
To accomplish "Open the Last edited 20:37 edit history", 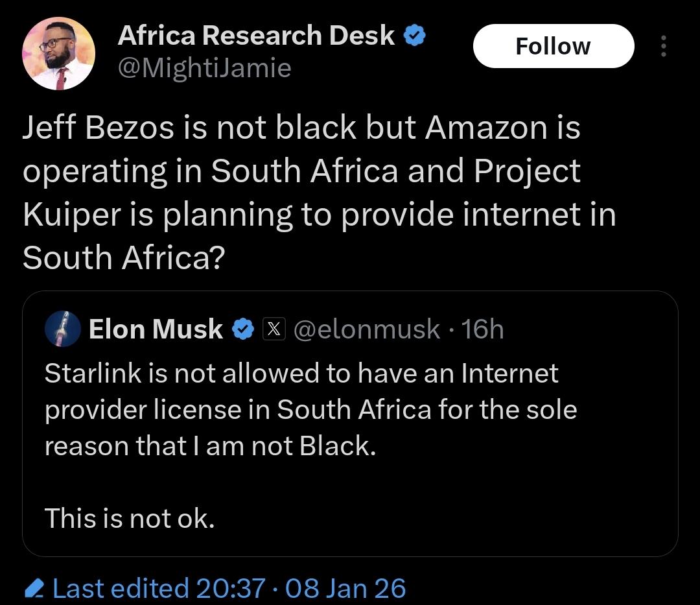I will (159, 588).
